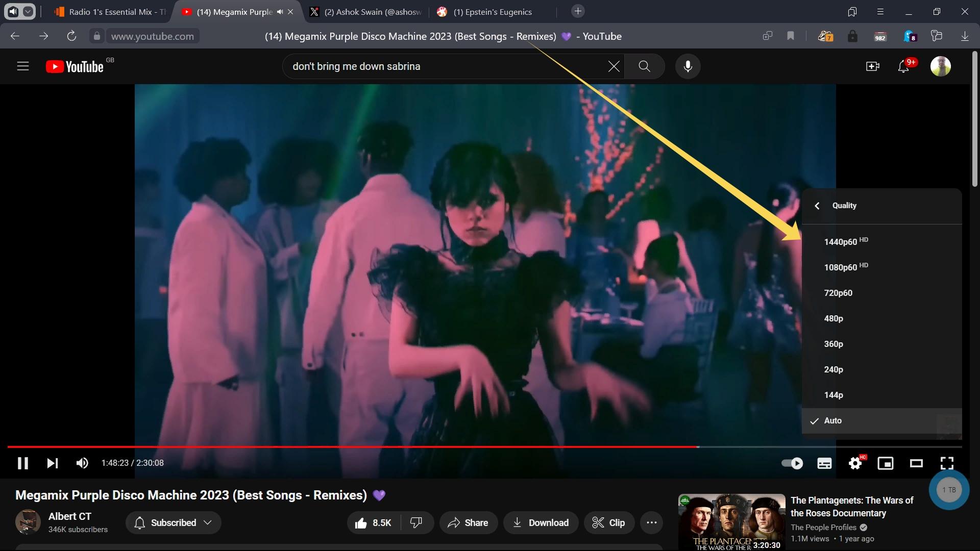Enable miniplayer mode

(886, 463)
